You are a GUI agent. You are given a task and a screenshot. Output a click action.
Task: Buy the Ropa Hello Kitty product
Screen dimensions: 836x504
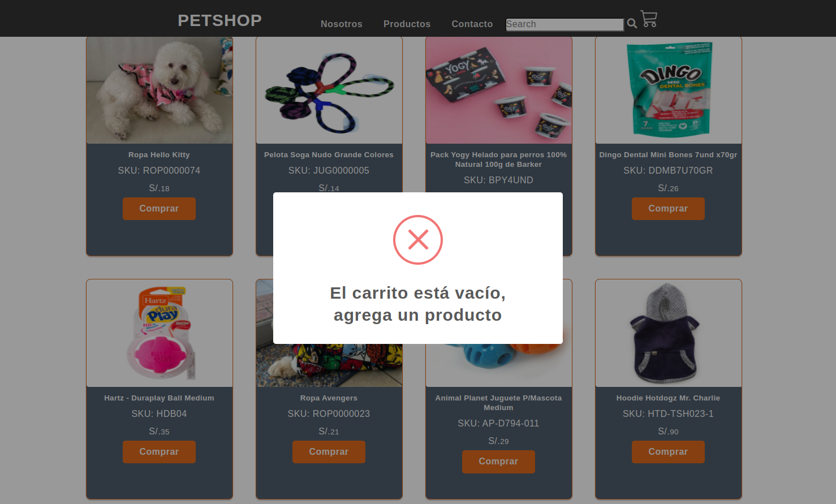click(159, 209)
